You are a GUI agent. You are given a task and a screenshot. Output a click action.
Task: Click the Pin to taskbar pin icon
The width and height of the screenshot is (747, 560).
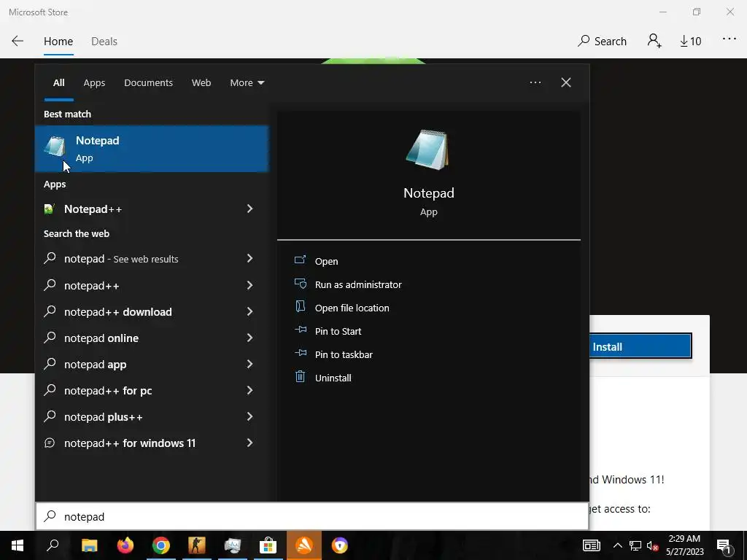point(300,353)
